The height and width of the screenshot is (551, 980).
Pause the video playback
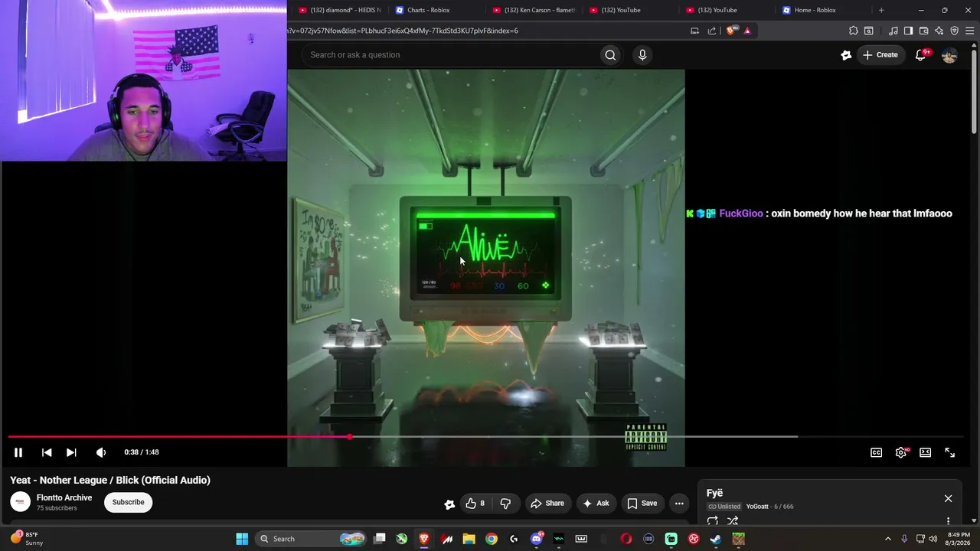[x=18, y=452]
